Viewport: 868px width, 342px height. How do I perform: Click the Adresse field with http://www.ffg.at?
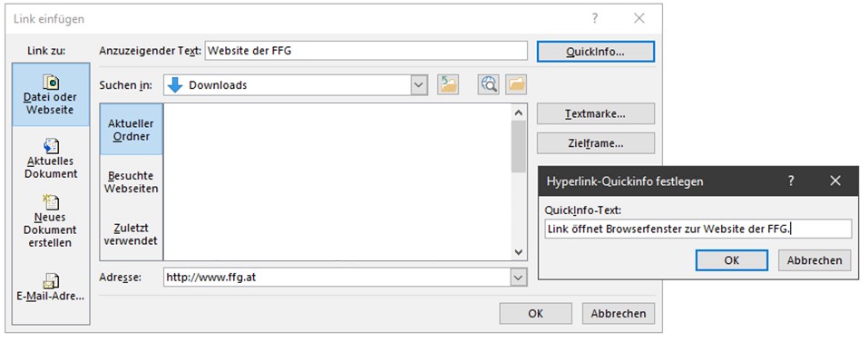[x=337, y=278]
